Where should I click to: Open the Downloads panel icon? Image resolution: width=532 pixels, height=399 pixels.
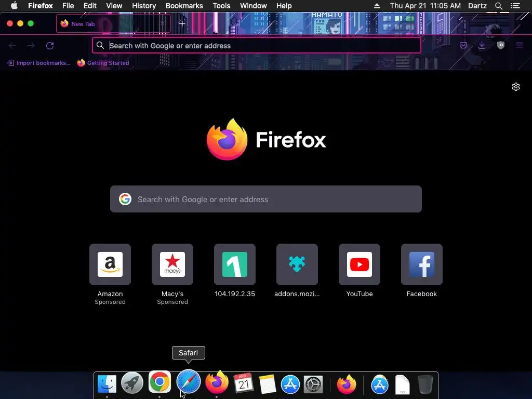[x=482, y=45]
